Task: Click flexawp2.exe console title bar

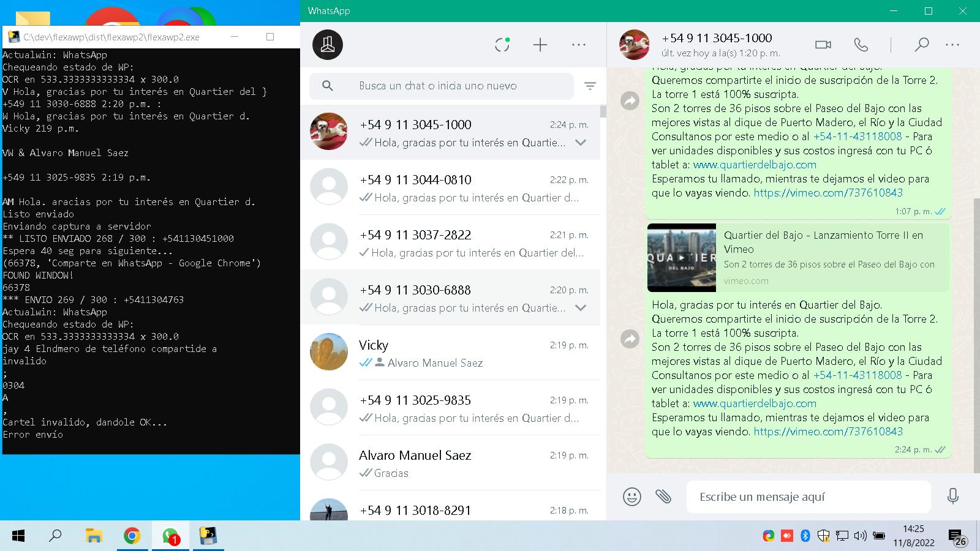Action: pos(150,37)
